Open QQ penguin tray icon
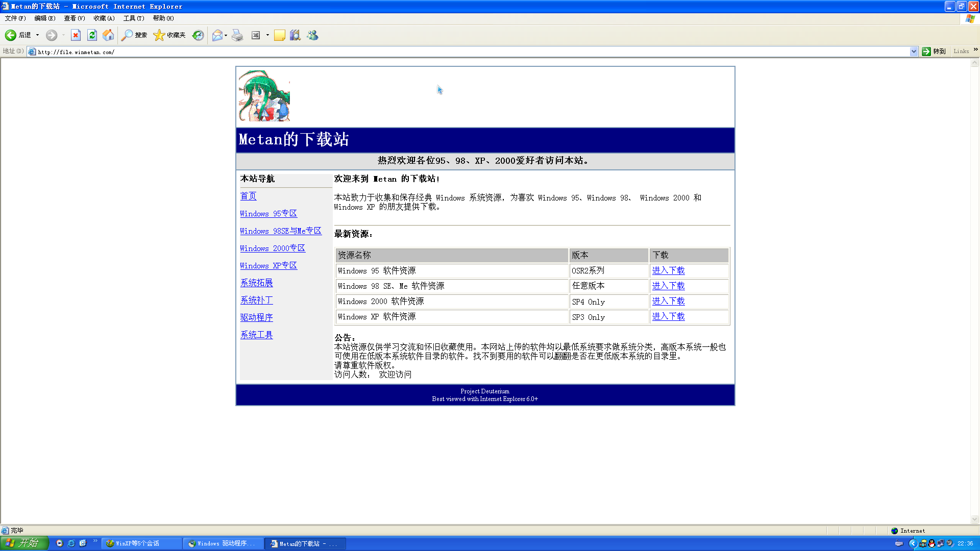The image size is (980, 551). [932, 543]
